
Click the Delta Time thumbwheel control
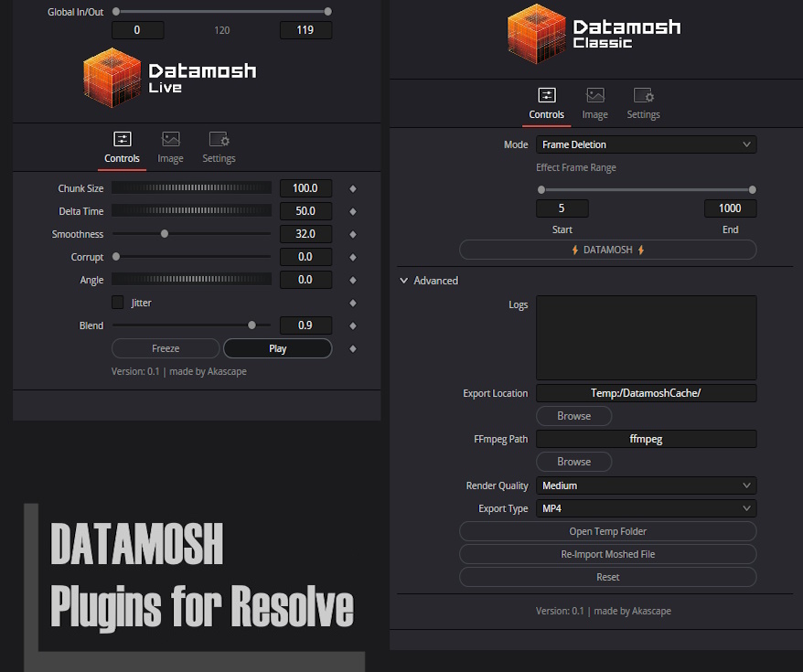191,210
